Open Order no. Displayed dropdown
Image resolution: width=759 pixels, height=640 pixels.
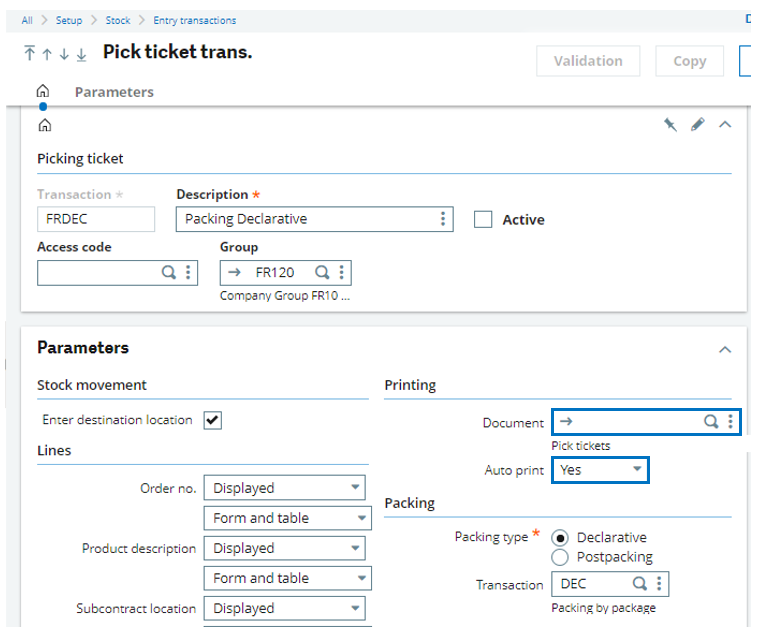click(285, 488)
